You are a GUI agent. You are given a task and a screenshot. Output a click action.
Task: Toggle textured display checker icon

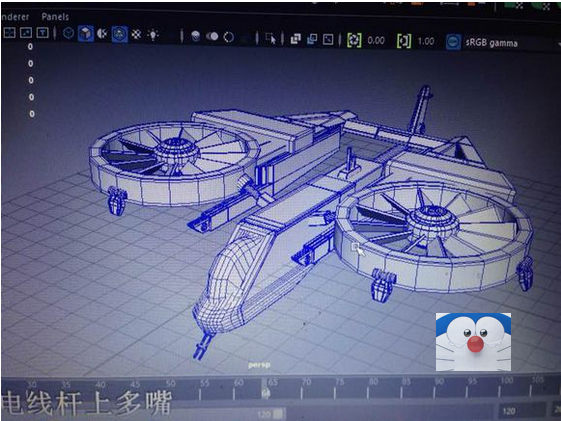[x=136, y=34]
